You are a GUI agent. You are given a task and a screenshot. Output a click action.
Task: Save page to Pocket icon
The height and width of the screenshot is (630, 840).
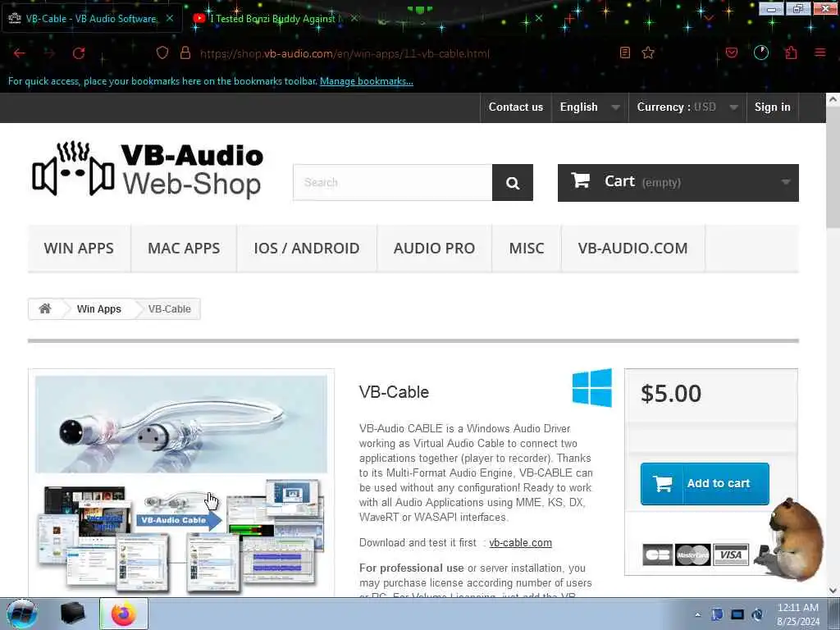click(x=731, y=52)
